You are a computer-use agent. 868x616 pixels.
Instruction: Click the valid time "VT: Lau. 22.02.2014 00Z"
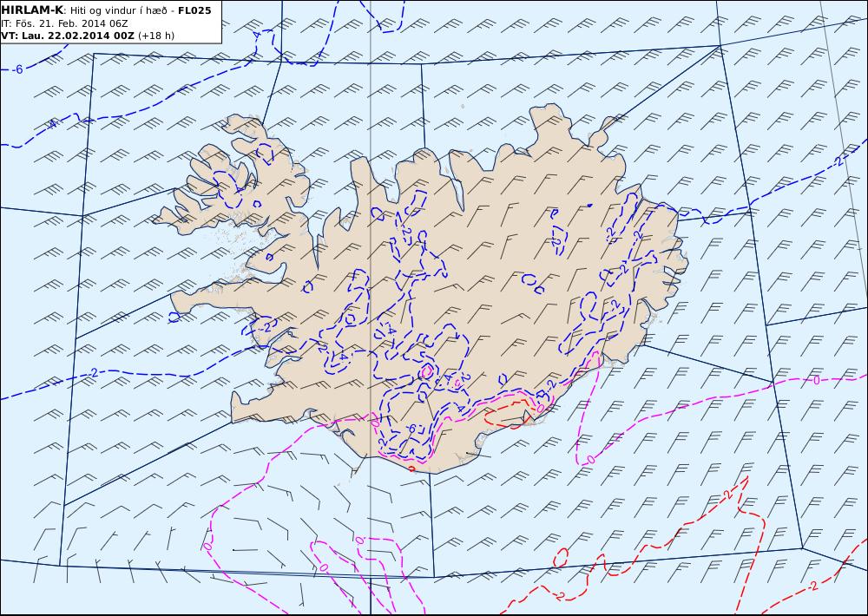68,36
